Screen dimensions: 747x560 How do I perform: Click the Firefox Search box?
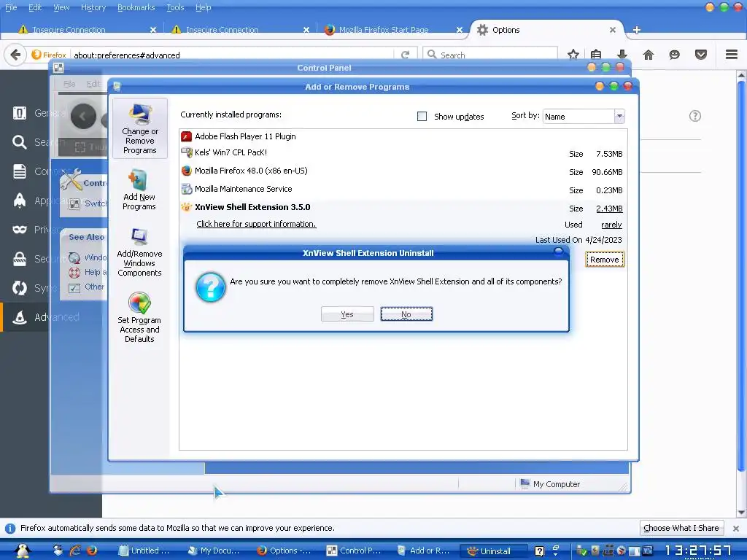point(491,55)
